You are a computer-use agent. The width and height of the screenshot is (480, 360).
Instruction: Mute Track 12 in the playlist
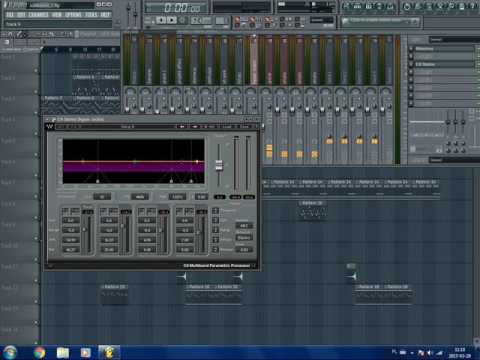[x=36, y=302]
